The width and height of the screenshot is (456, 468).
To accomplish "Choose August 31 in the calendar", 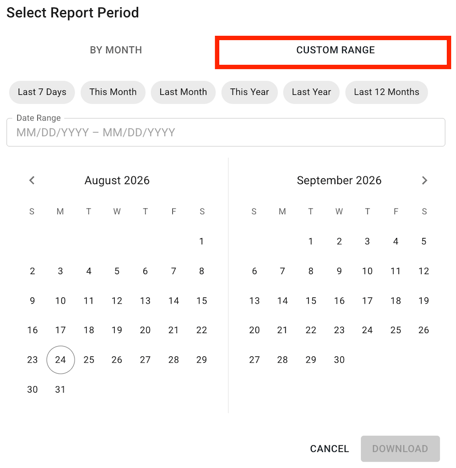I will (60, 389).
